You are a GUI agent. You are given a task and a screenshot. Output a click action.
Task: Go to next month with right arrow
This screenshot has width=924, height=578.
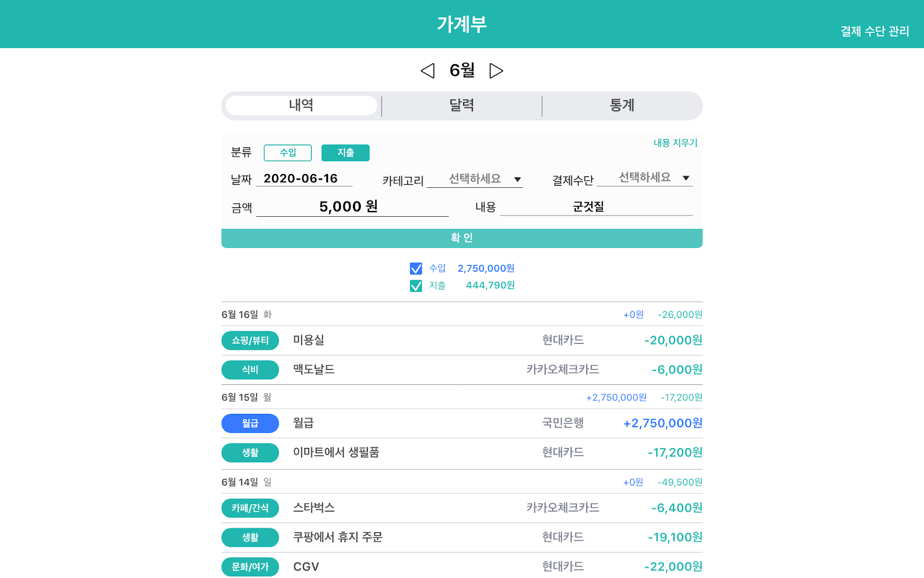coord(496,71)
